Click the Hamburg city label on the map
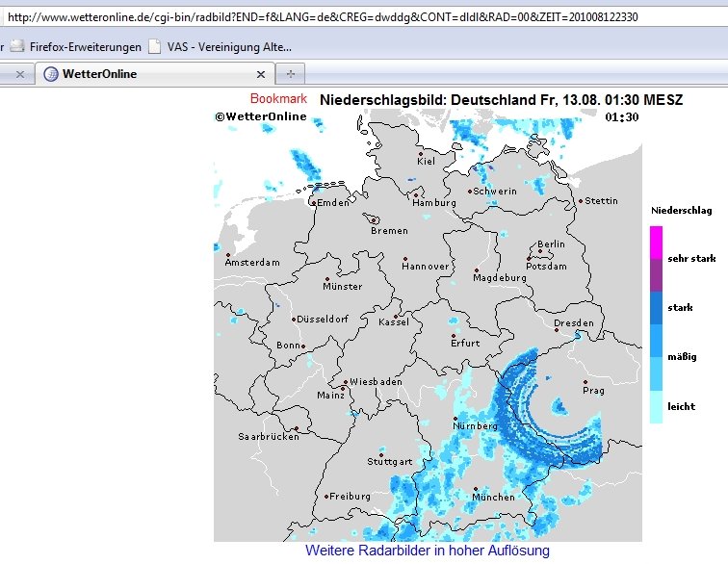728x564 pixels. point(433,203)
